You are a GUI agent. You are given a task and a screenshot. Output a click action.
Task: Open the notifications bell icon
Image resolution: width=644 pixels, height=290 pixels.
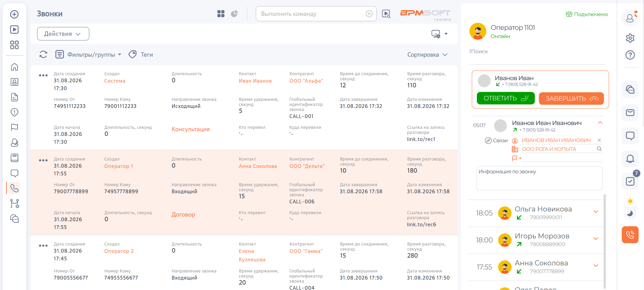click(x=630, y=158)
